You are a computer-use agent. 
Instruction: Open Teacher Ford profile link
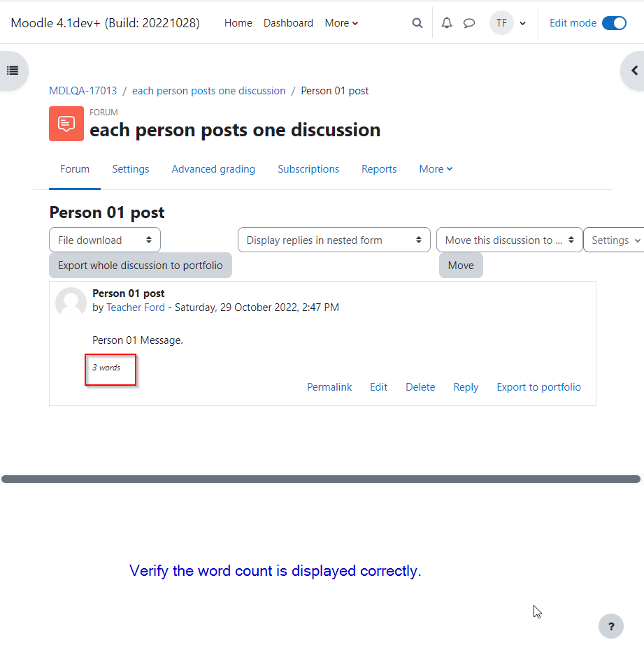[x=136, y=307]
